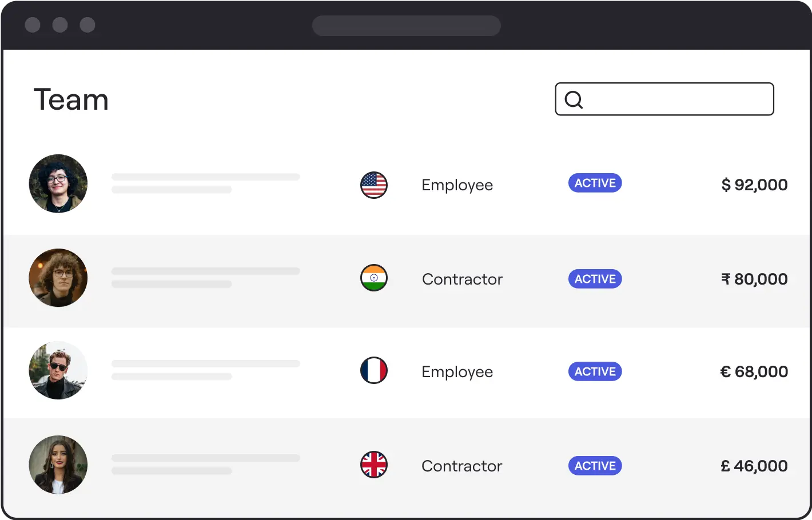The height and width of the screenshot is (520, 812).
Task: Click the United States flag icon
Action: [374, 185]
